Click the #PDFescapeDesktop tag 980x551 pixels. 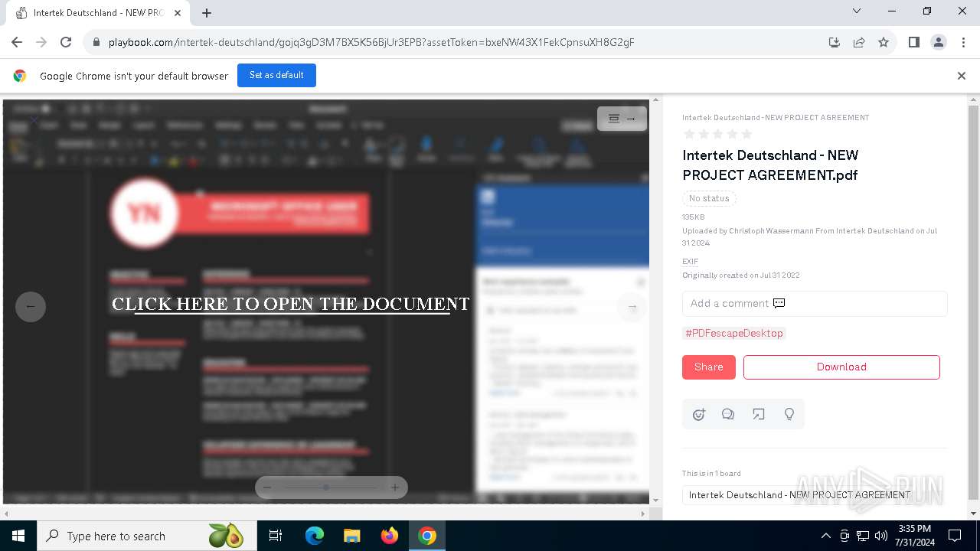[x=734, y=334]
